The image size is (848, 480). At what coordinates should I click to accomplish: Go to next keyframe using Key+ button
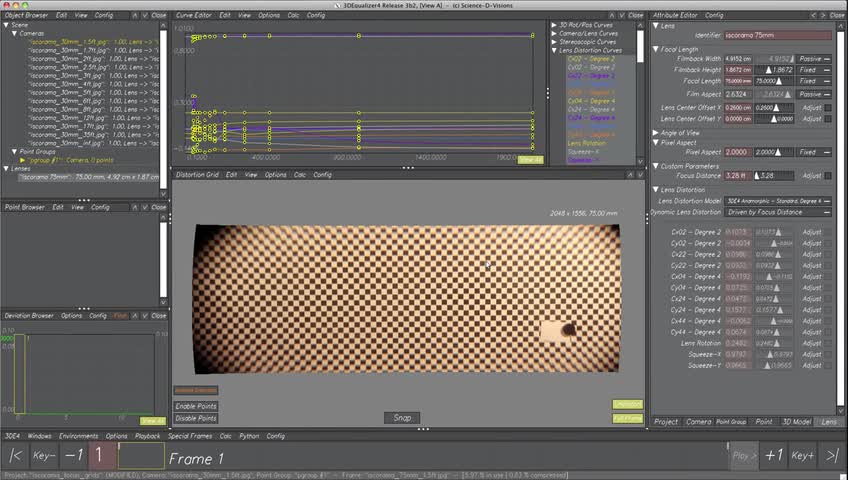point(803,456)
